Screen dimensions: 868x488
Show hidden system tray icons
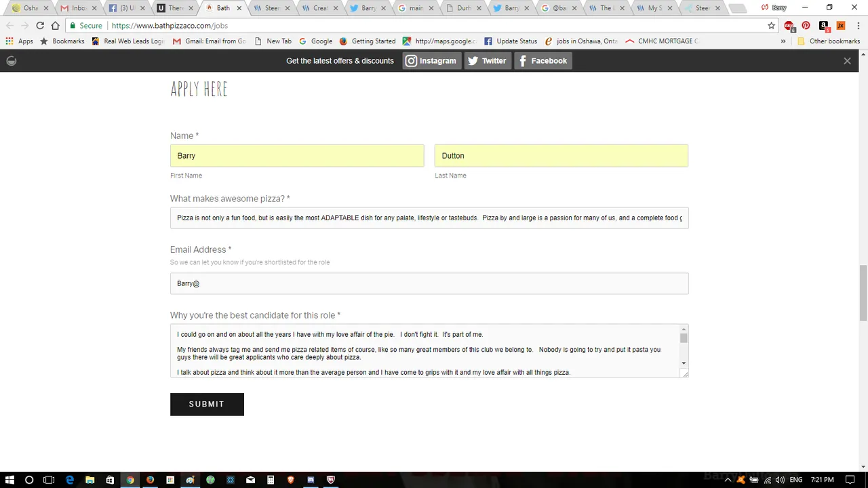728,480
